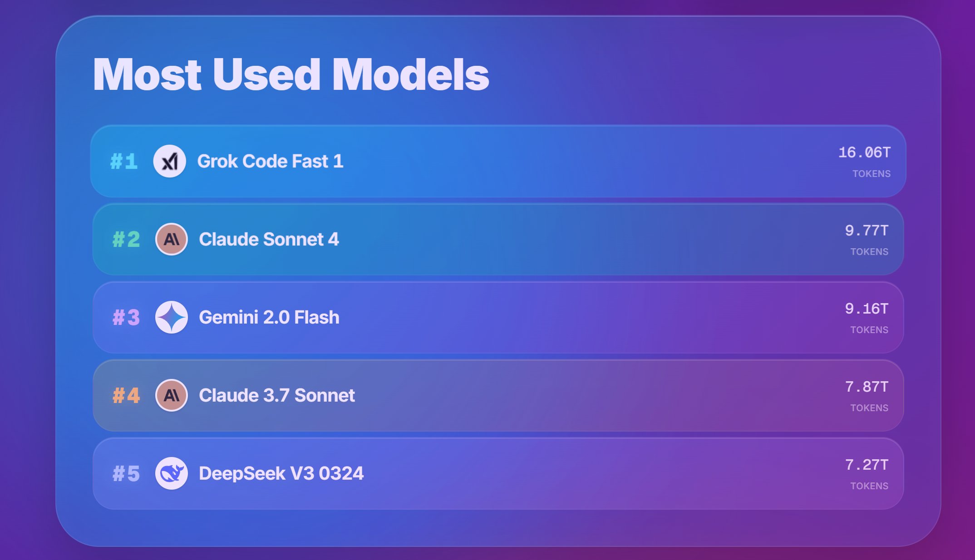This screenshot has height=560, width=975.
Task: Click the Gemini star logo icon
Action: point(172,317)
